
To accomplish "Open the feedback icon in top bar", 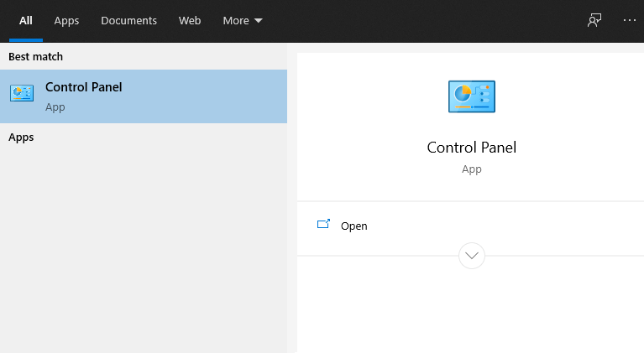I will (x=594, y=20).
